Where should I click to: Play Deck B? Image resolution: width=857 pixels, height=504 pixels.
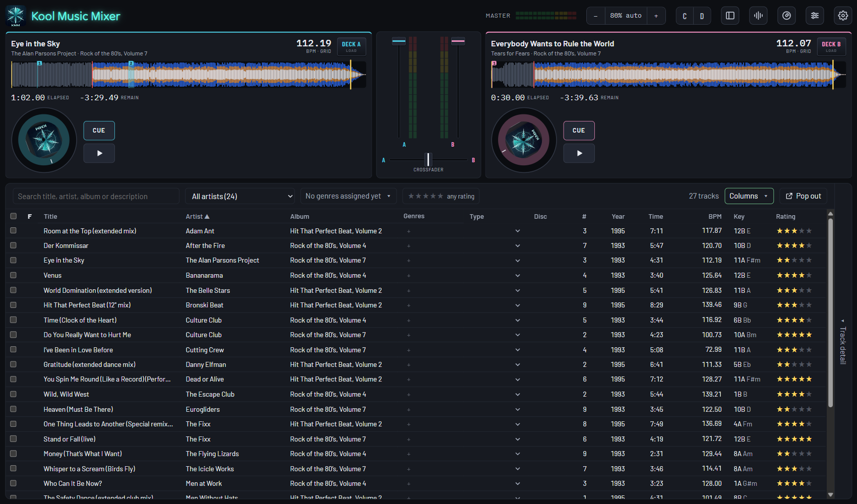pyautogui.click(x=579, y=153)
